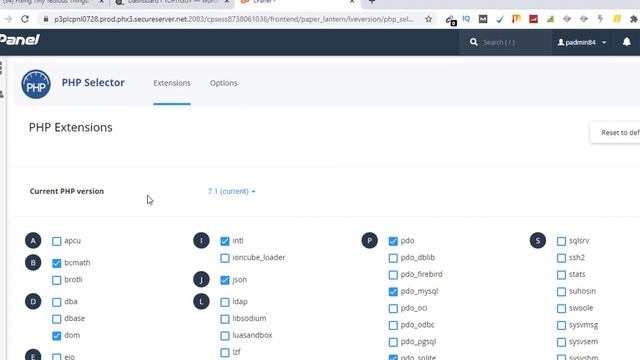The image size is (640, 360).
Task: Enable the brotli extension
Action: pyautogui.click(x=57, y=280)
